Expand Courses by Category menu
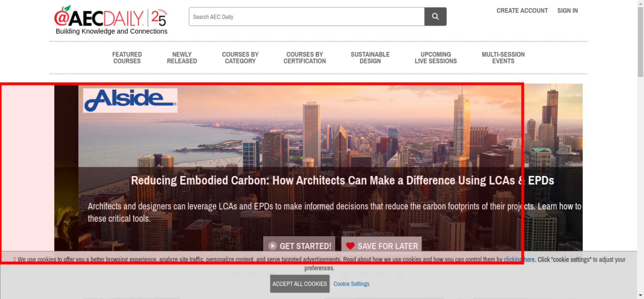644x299 pixels. click(x=240, y=58)
